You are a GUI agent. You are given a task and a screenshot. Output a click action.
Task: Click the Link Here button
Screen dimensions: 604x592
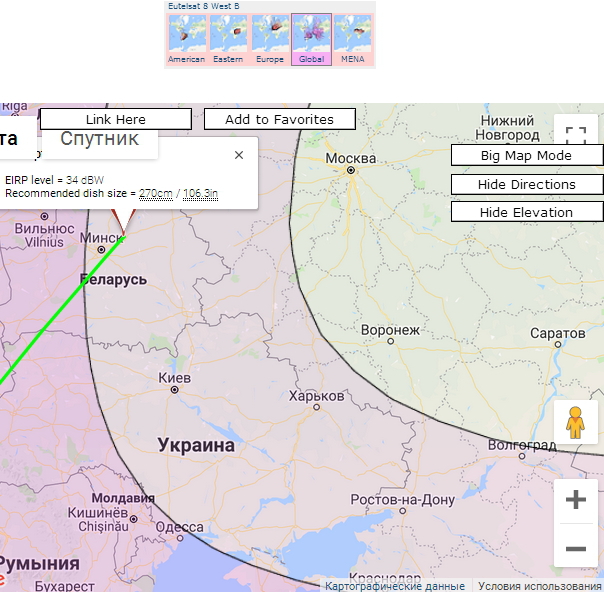tap(116, 119)
